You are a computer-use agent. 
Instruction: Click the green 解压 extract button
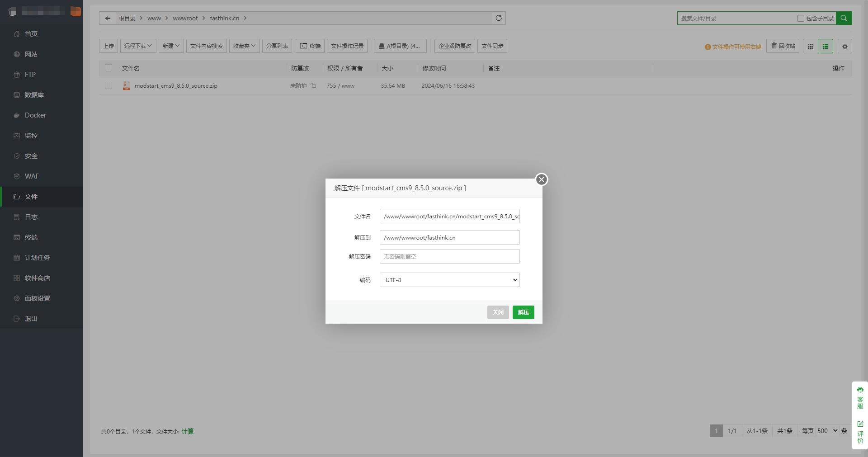pyautogui.click(x=524, y=312)
